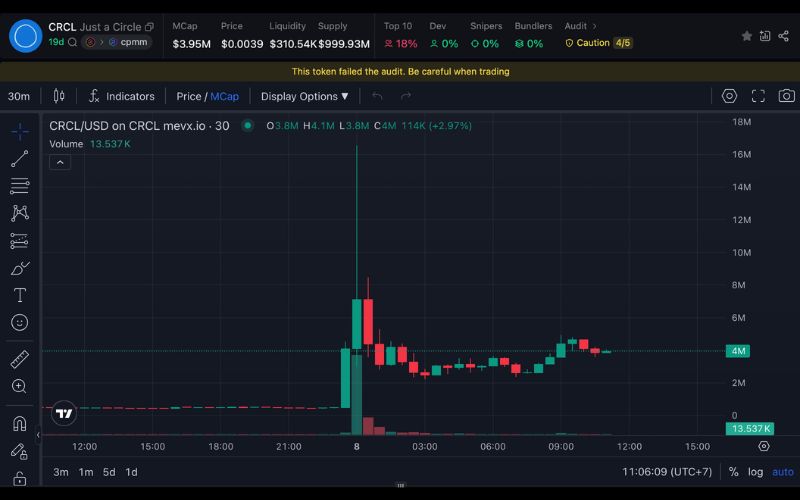Select the brush drawing tool

coord(20,268)
